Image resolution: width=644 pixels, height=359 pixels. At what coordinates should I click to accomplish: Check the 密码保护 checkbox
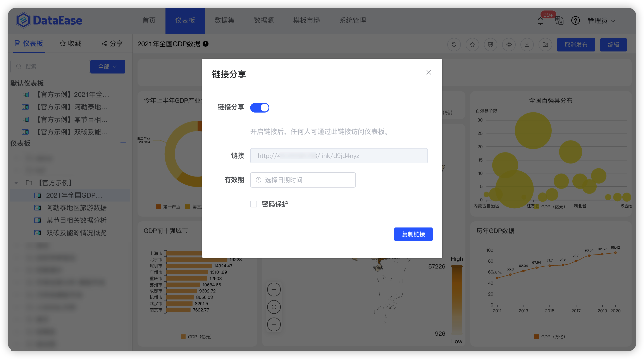click(253, 204)
